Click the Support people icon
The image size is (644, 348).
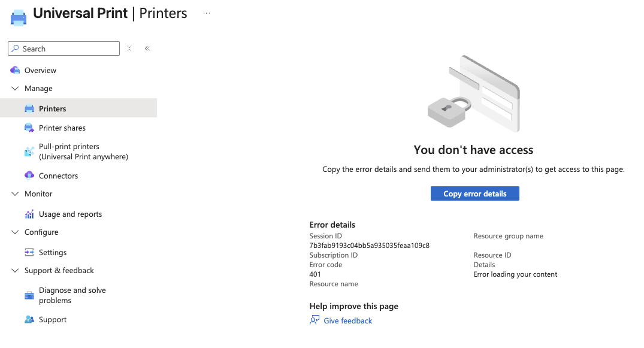point(29,320)
